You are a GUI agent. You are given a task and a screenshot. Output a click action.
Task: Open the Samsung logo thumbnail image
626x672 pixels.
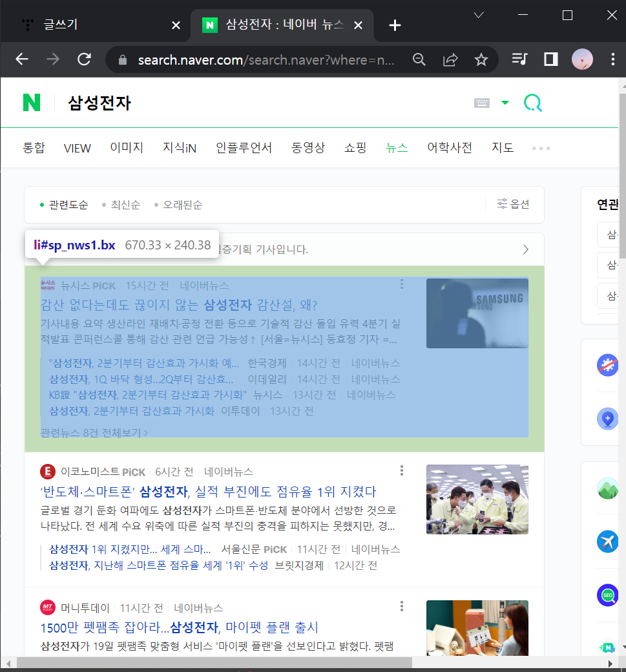(477, 313)
